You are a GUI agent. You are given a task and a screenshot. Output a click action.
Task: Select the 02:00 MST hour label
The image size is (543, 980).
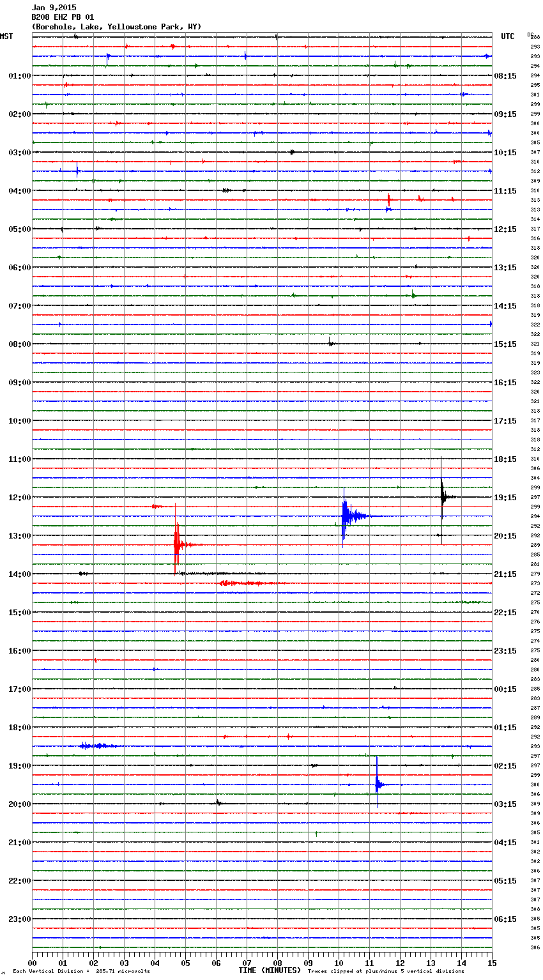[x=20, y=114]
